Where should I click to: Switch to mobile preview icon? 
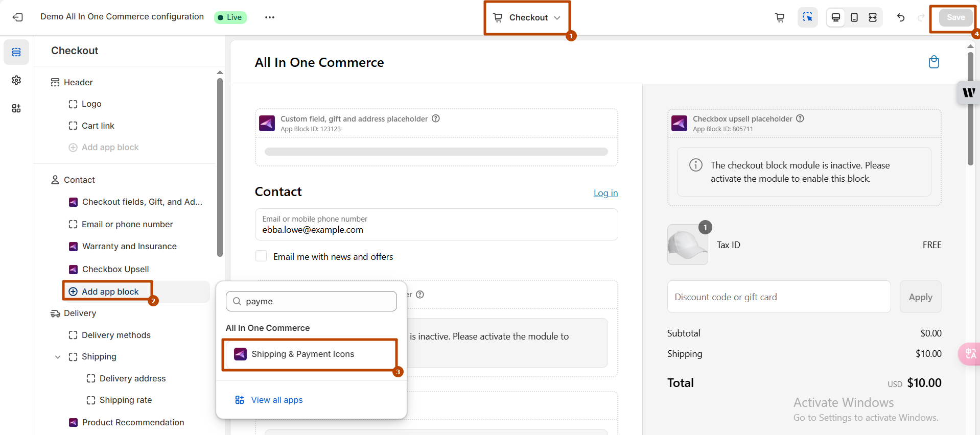[x=854, y=17]
